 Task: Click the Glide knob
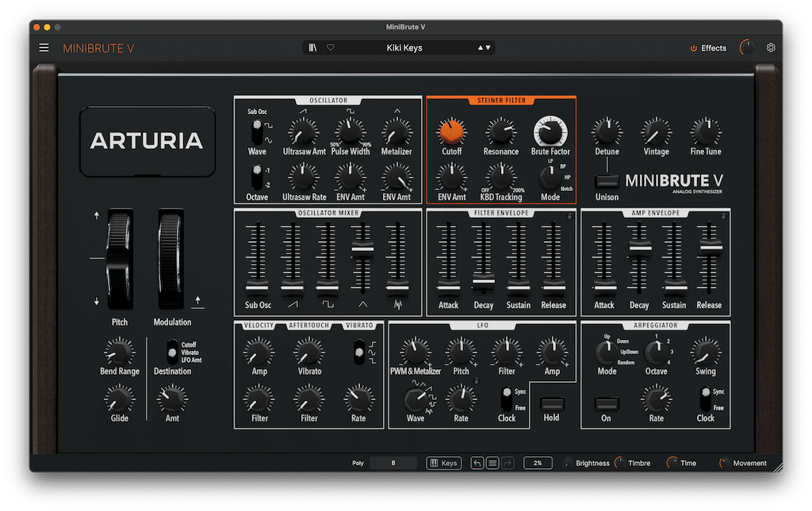point(119,399)
